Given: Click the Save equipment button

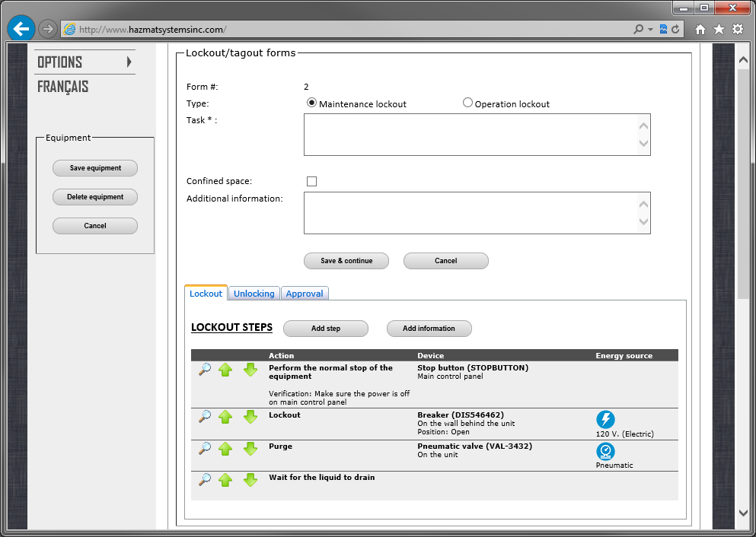Looking at the screenshot, I should [95, 168].
